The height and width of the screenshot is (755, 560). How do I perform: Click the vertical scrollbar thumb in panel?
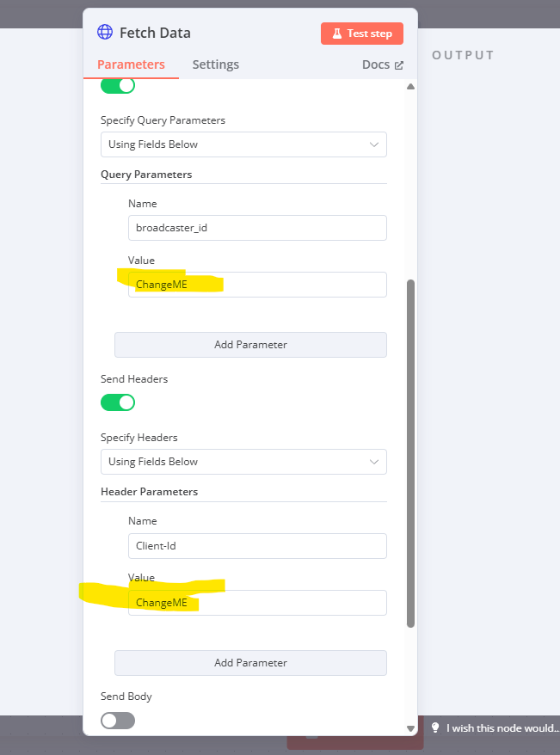410,453
